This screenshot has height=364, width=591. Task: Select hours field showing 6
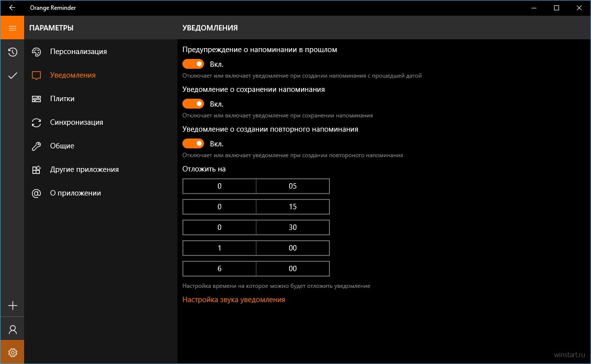coord(219,269)
